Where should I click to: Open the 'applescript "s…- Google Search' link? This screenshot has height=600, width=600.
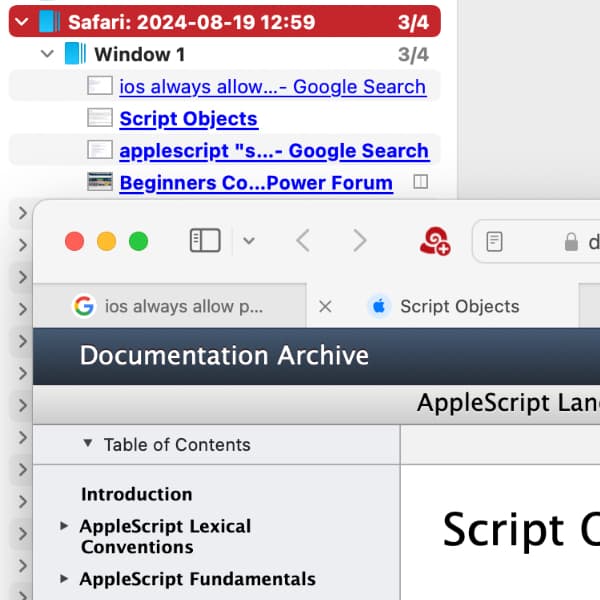pos(274,151)
